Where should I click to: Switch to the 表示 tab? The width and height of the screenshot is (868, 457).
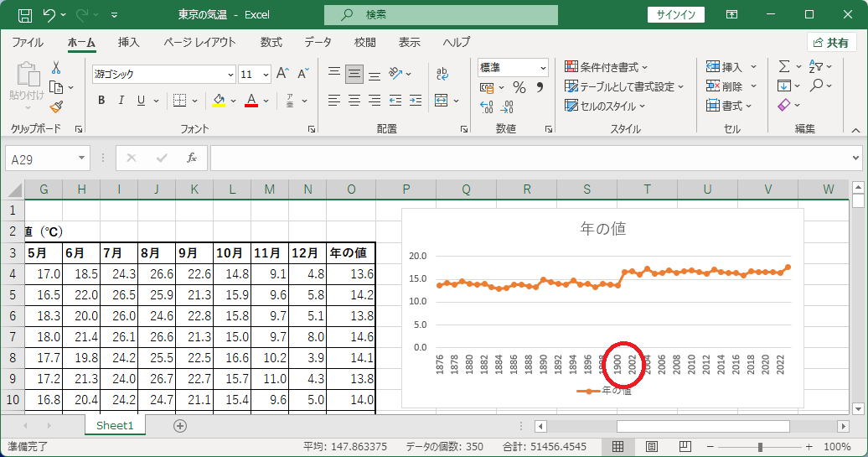(410, 43)
